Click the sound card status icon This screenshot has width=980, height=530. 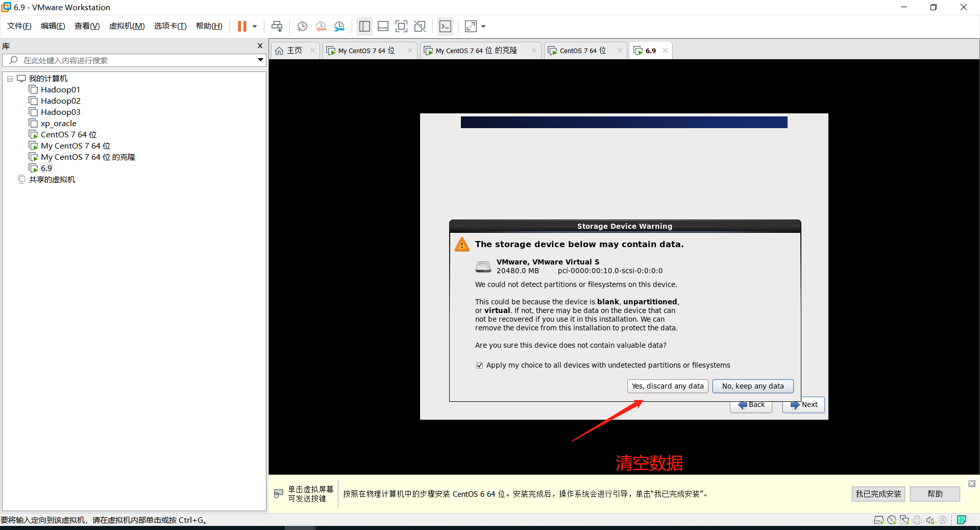point(930,520)
